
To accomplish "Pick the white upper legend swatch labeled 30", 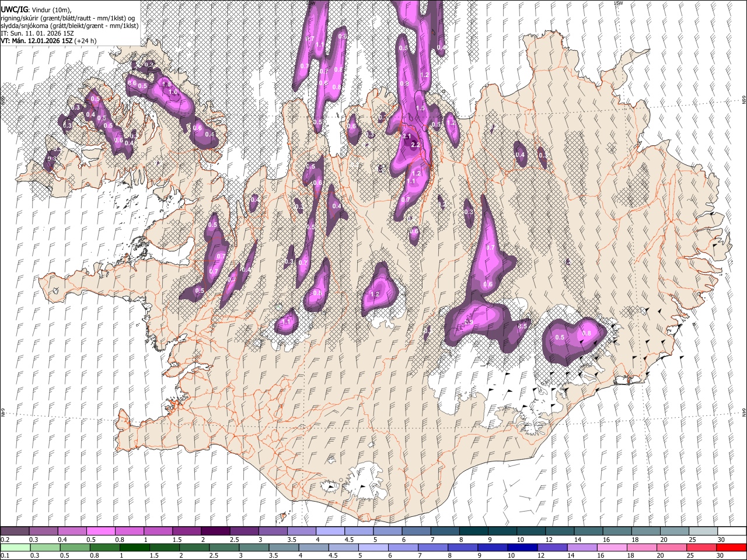I will (732, 531).
